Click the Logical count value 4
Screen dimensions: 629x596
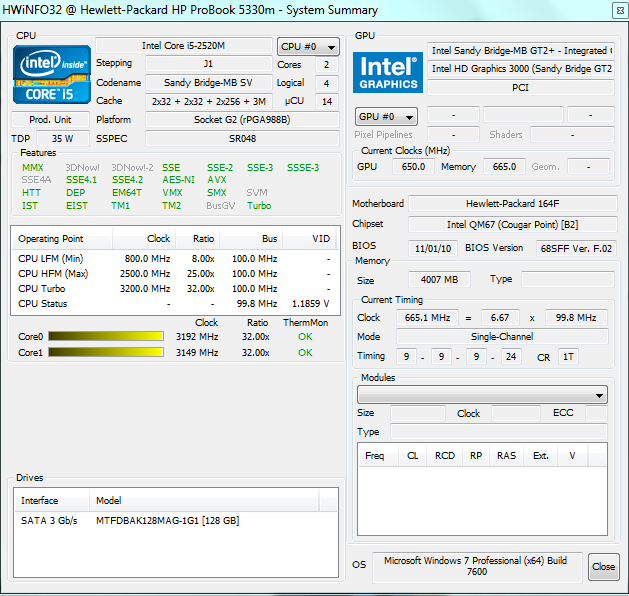[327, 83]
